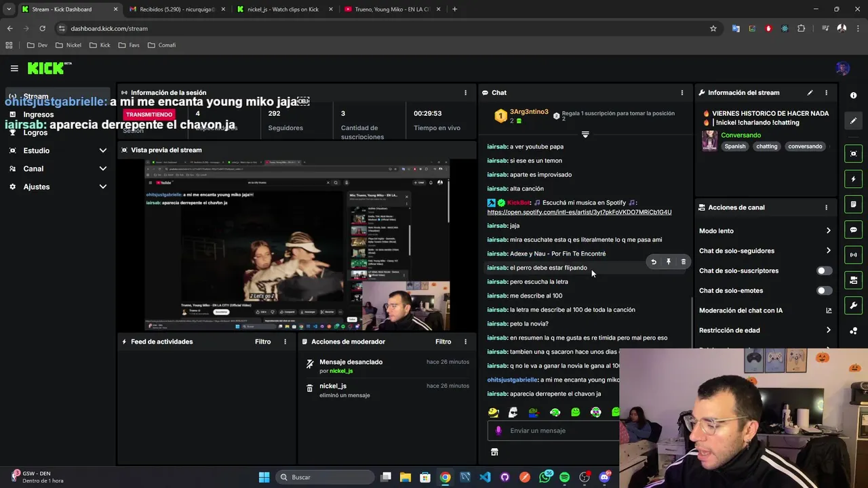Viewport: 868px width, 488px height.
Task: Toggle the stream preview widget in sidebar
Action: point(854,154)
